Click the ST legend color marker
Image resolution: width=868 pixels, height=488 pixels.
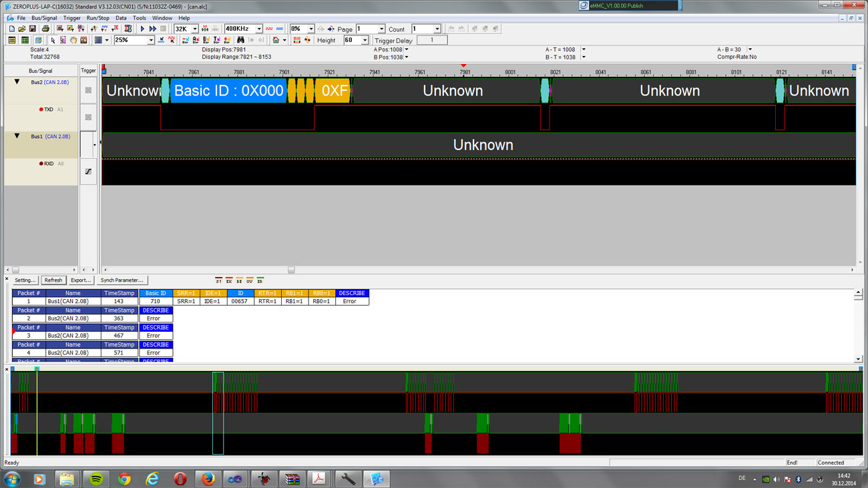(x=218, y=280)
